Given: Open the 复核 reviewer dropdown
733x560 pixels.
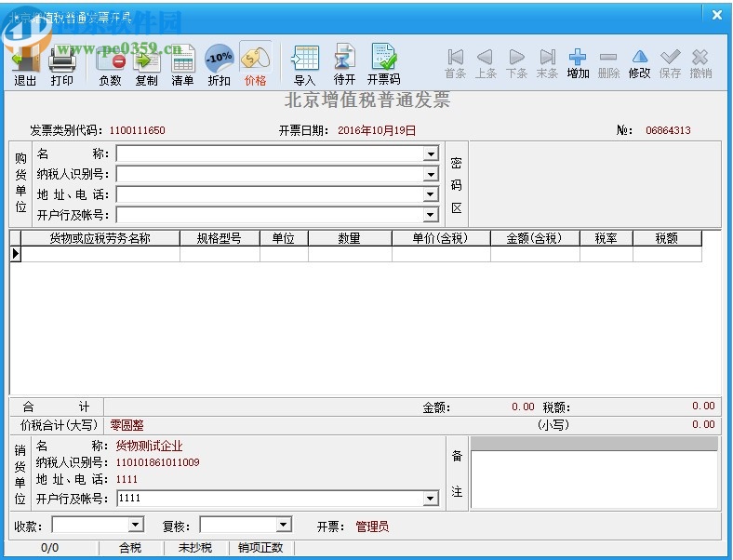Looking at the screenshot, I should coord(284,525).
